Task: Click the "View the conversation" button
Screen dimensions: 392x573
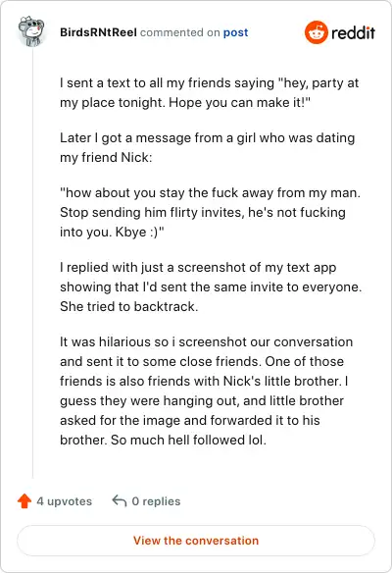Action: tap(196, 541)
